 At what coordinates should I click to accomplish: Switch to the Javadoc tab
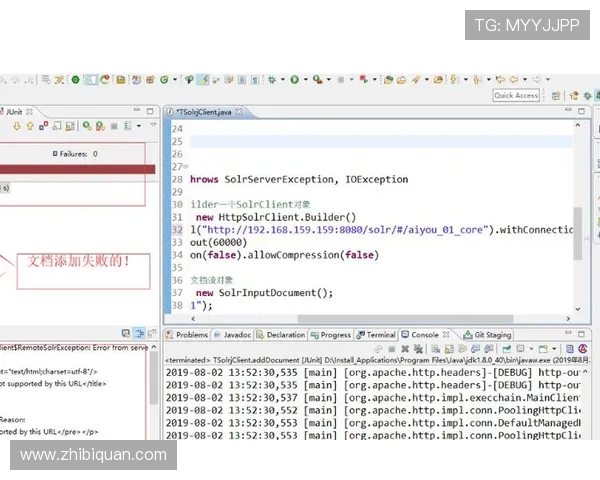click(x=236, y=335)
